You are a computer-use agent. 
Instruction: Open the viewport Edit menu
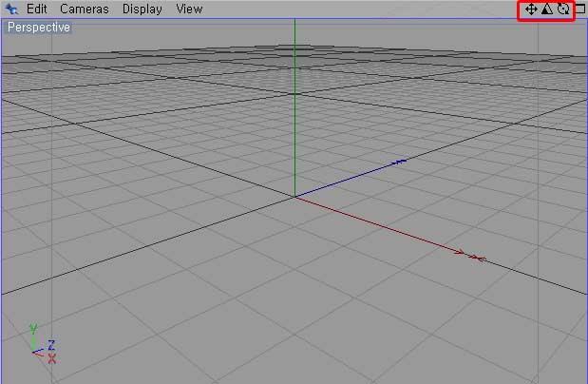tap(36, 9)
